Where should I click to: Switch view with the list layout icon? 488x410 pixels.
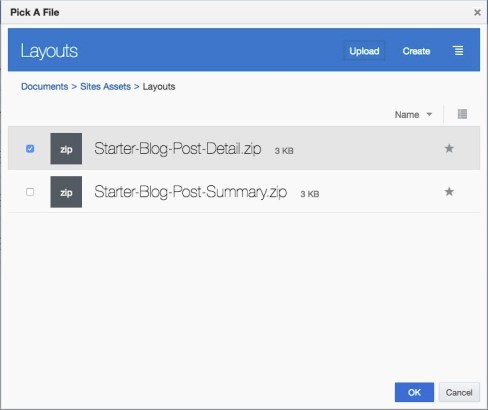[x=462, y=114]
